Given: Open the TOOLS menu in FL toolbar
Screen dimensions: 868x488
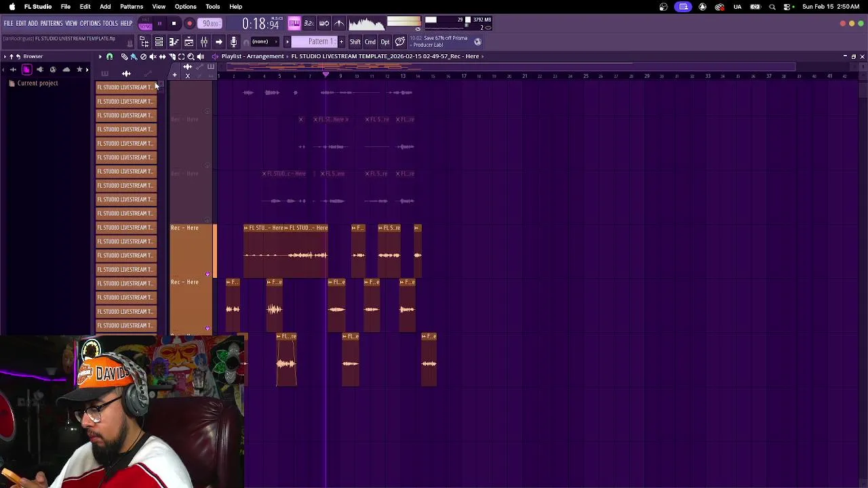Looking at the screenshot, I should 111,23.
